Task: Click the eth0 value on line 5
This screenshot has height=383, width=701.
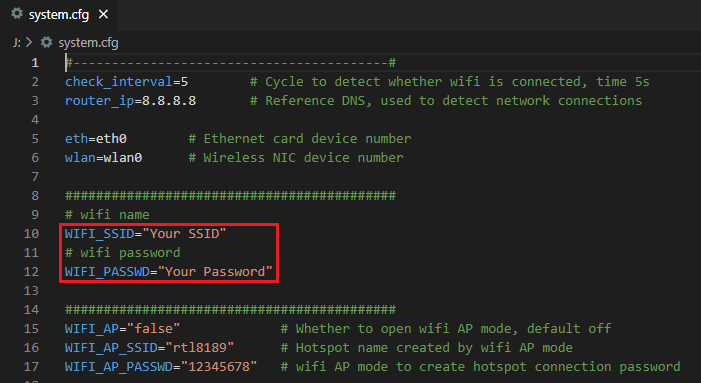Action: (111, 139)
